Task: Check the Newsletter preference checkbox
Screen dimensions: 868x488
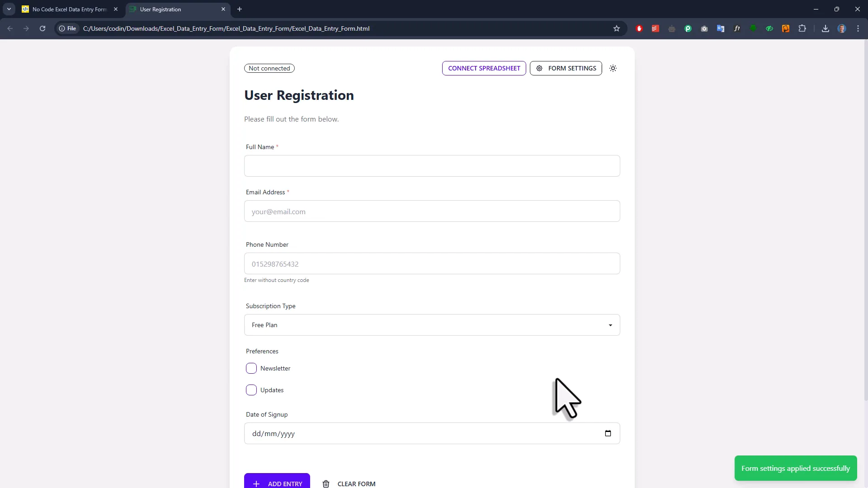Action: 251,368
